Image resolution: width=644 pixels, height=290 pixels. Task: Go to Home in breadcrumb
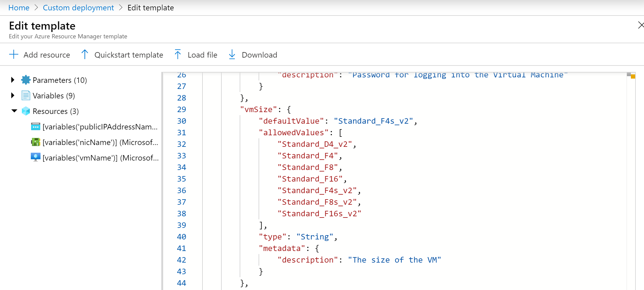(x=19, y=8)
